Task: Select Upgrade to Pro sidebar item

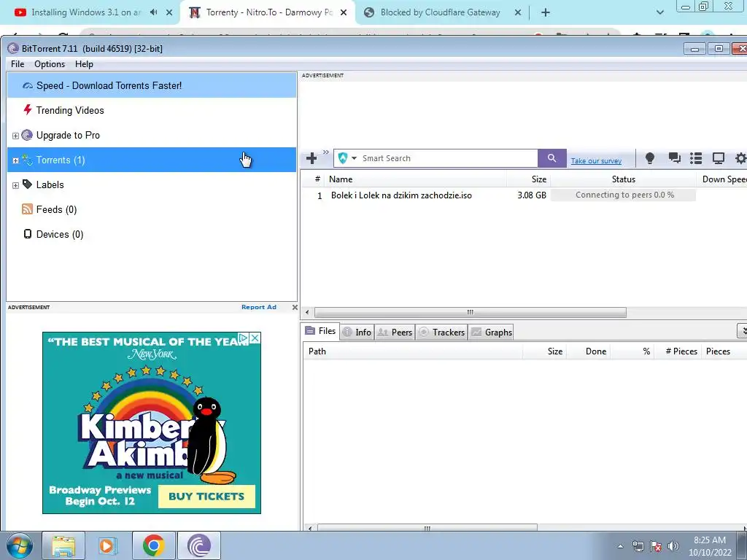Action: (x=68, y=135)
